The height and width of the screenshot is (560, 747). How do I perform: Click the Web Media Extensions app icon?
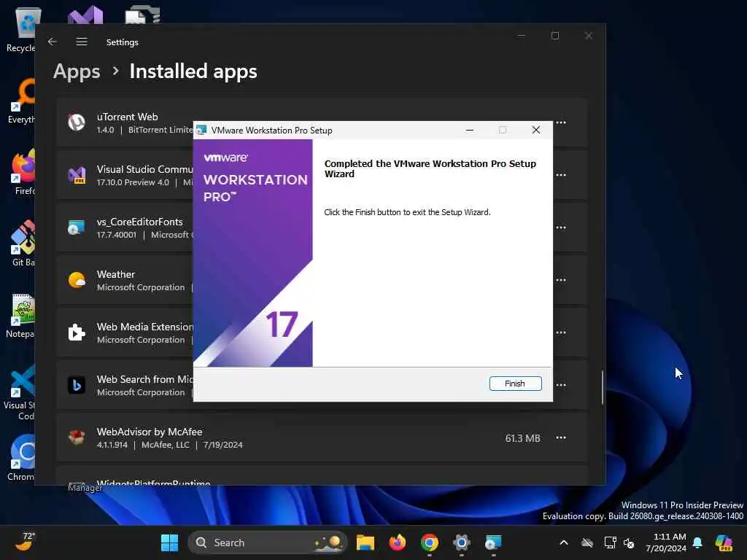click(76, 332)
